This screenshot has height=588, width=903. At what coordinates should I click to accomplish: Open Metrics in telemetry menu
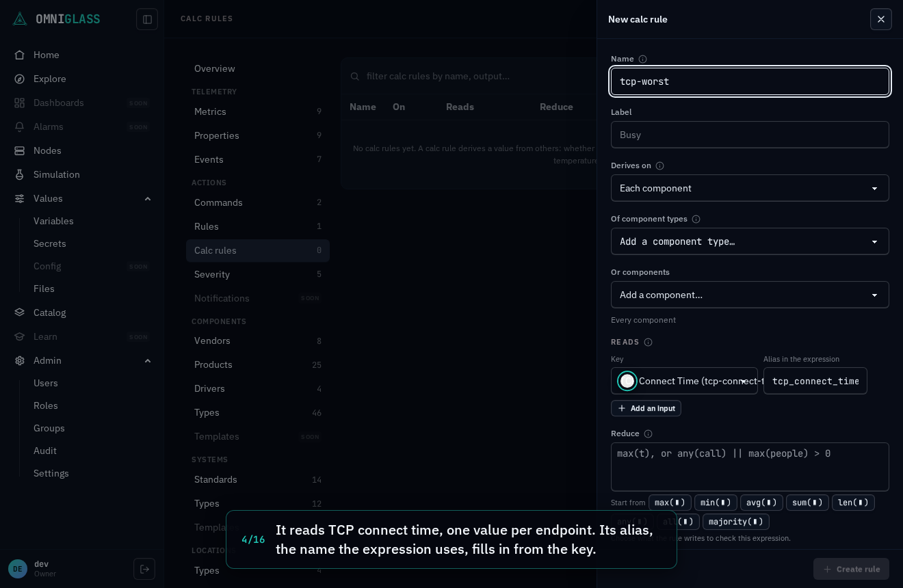pos(258,111)
